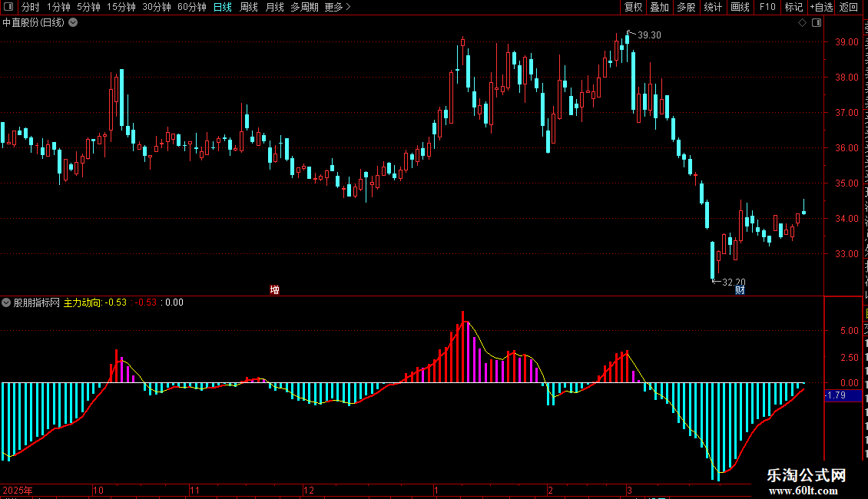Image resolution: width=868 pixels, height=499 pixels.
Task: Open the 多周期 multi-period view
Action: [x=304, y=7]
